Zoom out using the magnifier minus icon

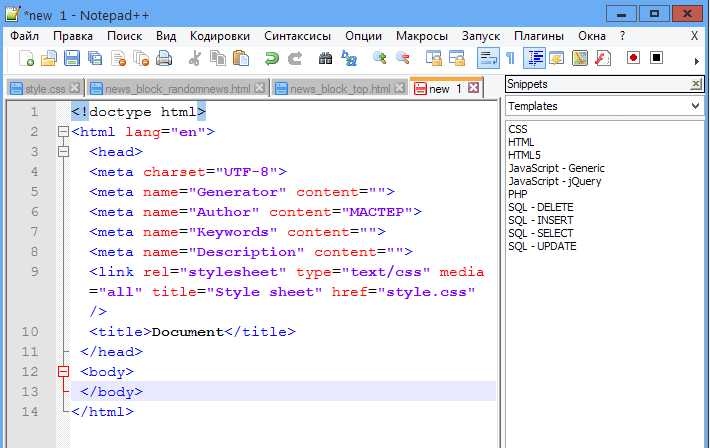(403, 58)
